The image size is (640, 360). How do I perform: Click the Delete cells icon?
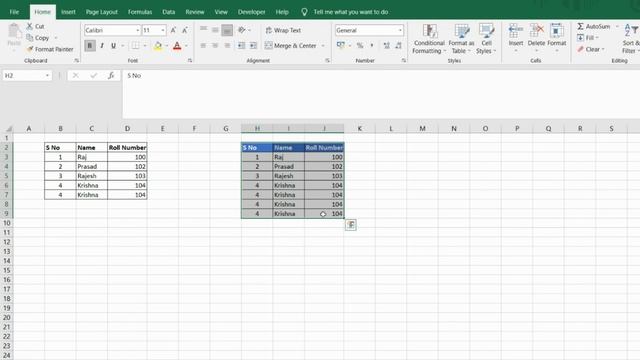[536, 31]
